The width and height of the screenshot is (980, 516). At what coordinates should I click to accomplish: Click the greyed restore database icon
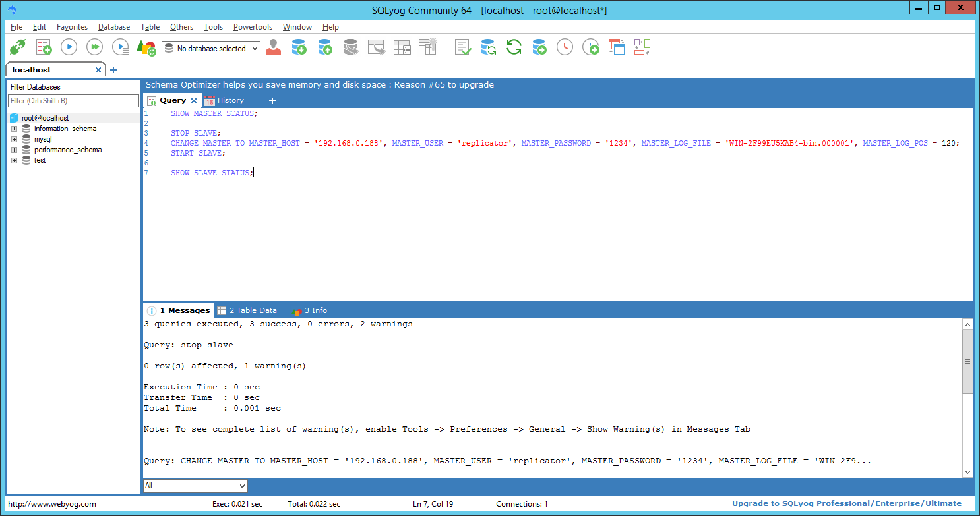[x=350, y=47]
